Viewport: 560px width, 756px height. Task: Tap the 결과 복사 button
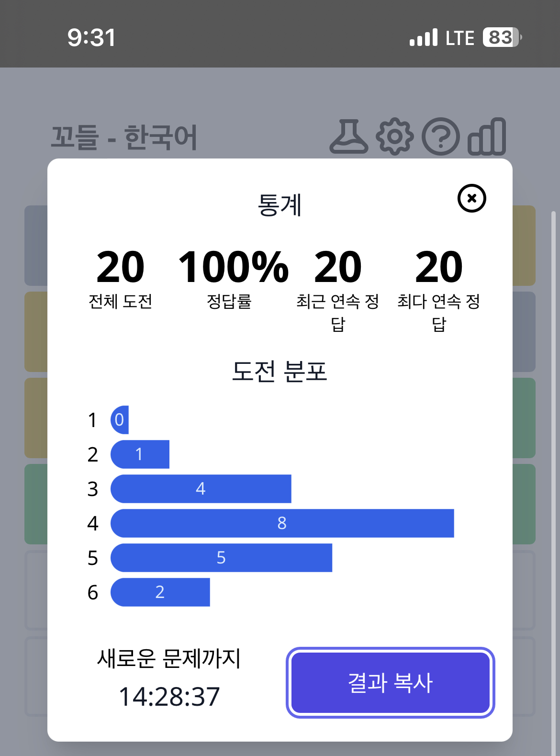pos(390,682)
